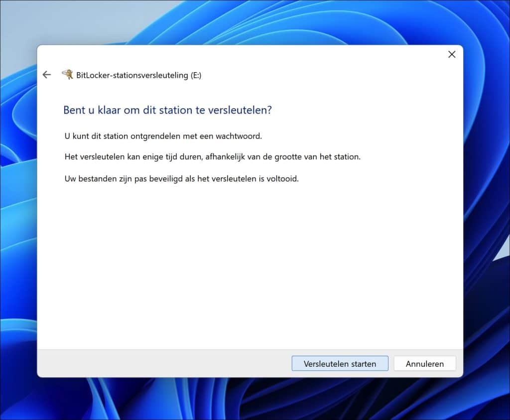The image size is (510, 420).
Task: Click the title text BitLocker-stationsversleuteling (E:)
Action: click(x=139, y=75)
